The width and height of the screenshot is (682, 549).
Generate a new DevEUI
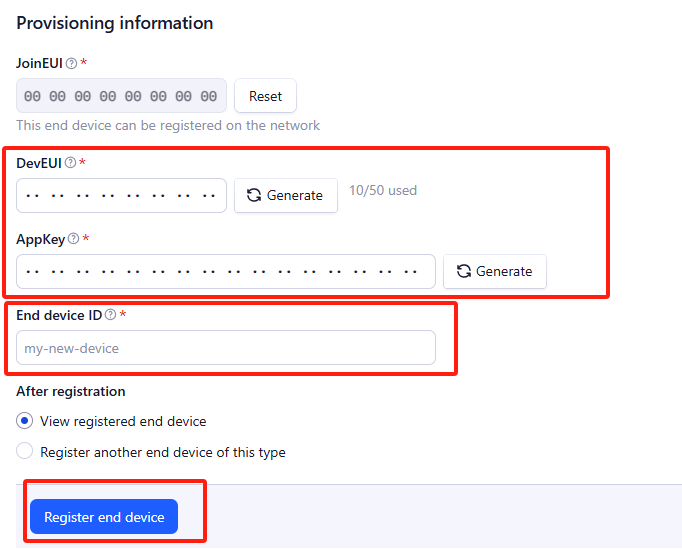286,195
